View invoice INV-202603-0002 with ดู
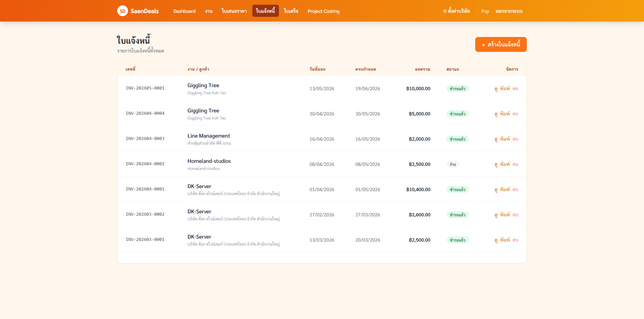The height and width of the screenshot is (319, 644). pos(496,215)
